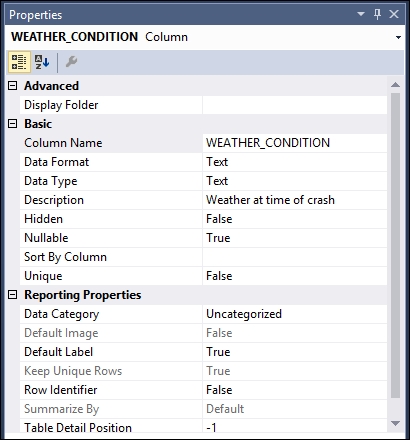Open the WEATHER_CONDITION object selector dropdown

(398, 37)
